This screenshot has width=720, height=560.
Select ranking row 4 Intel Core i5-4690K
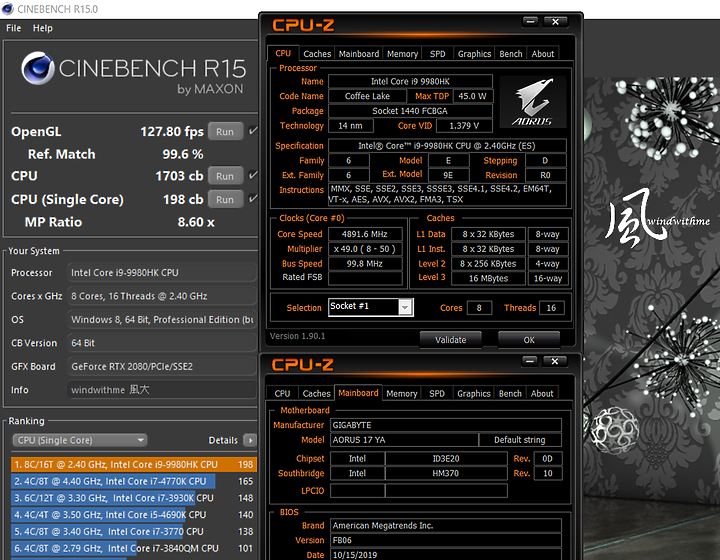(134, 515)
